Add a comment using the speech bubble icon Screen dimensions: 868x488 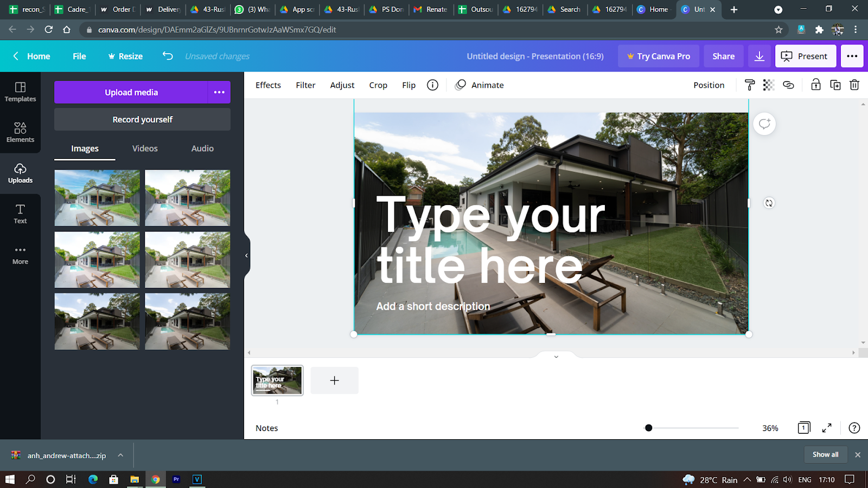coord(764,124)
